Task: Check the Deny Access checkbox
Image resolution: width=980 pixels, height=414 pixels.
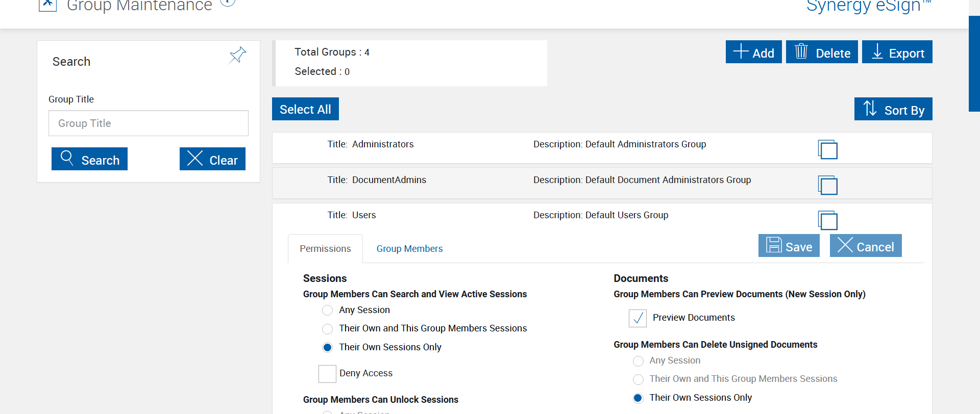Action: click(327, 374)
